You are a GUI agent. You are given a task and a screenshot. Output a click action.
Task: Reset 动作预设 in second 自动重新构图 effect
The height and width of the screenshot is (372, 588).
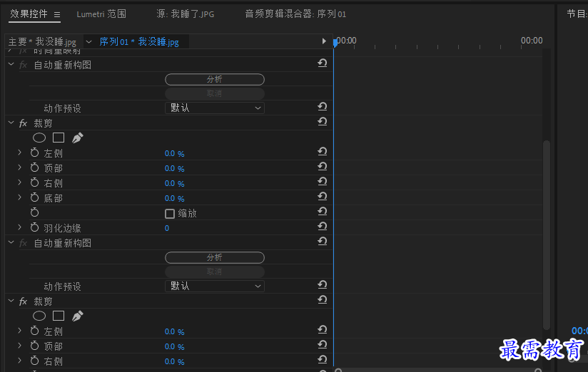[x=322, y=285]
